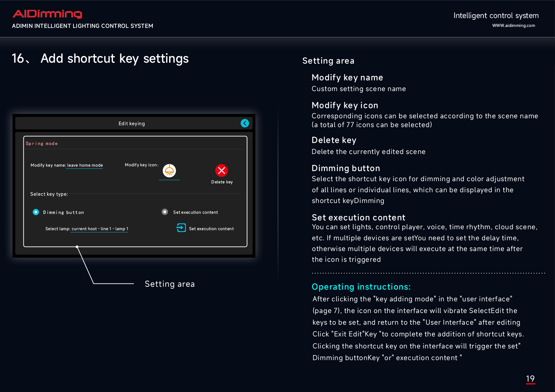Click the 'Modify key icon' section heading at right
This screenshot has height=392, width=555.
coord(345,105)
